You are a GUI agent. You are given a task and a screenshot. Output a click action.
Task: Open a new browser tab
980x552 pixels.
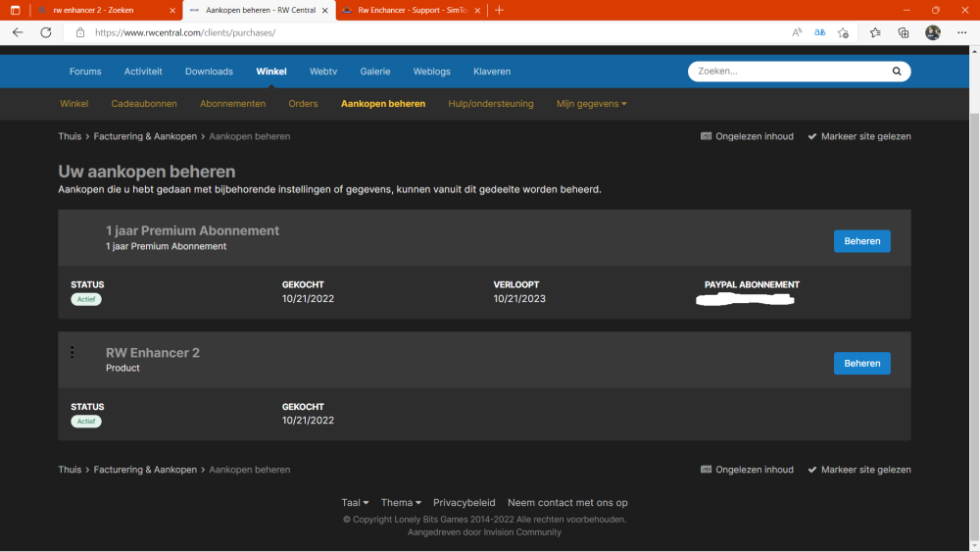pyautogui.click(x=499, y=10)
